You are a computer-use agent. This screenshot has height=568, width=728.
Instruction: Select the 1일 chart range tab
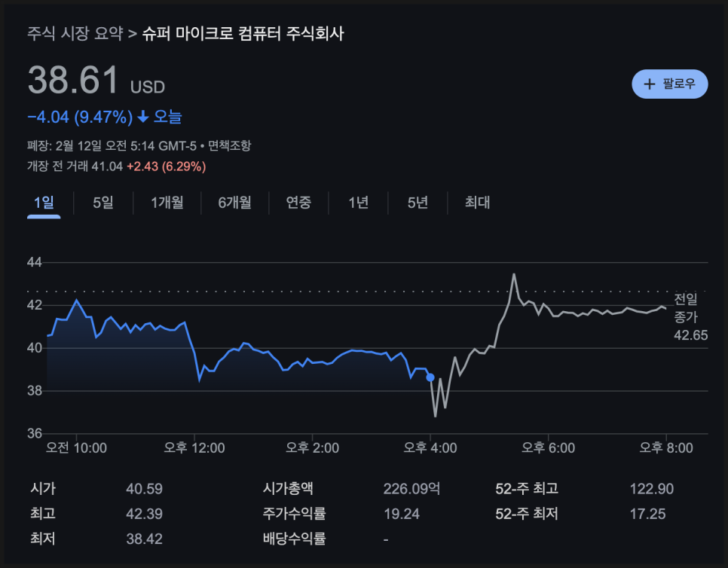44,203
